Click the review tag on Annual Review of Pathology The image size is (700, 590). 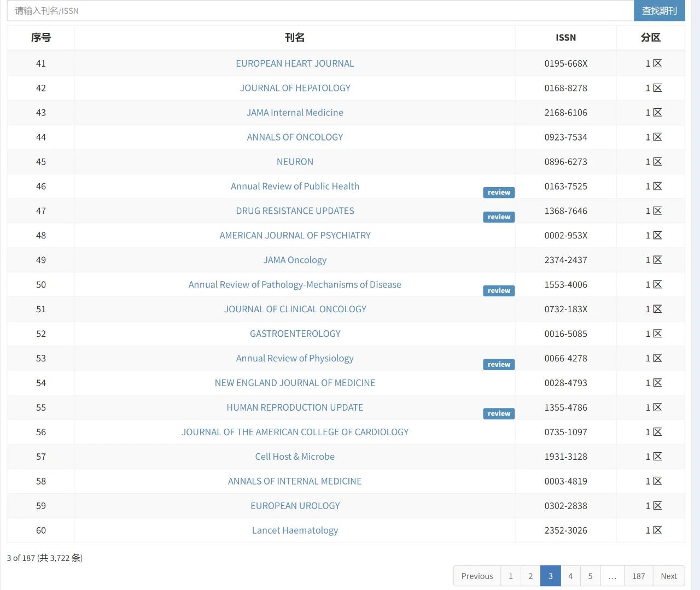tap(499, 291)
